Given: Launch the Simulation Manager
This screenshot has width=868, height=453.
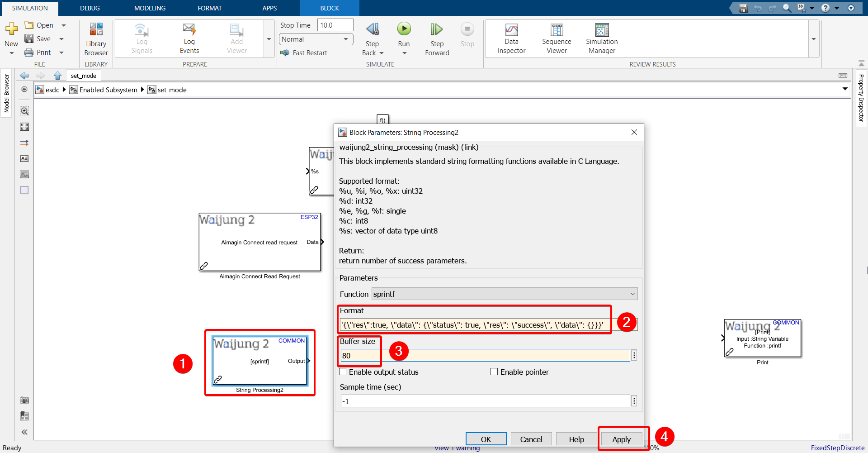Looking at the screenshot, I should coord(602,38).
